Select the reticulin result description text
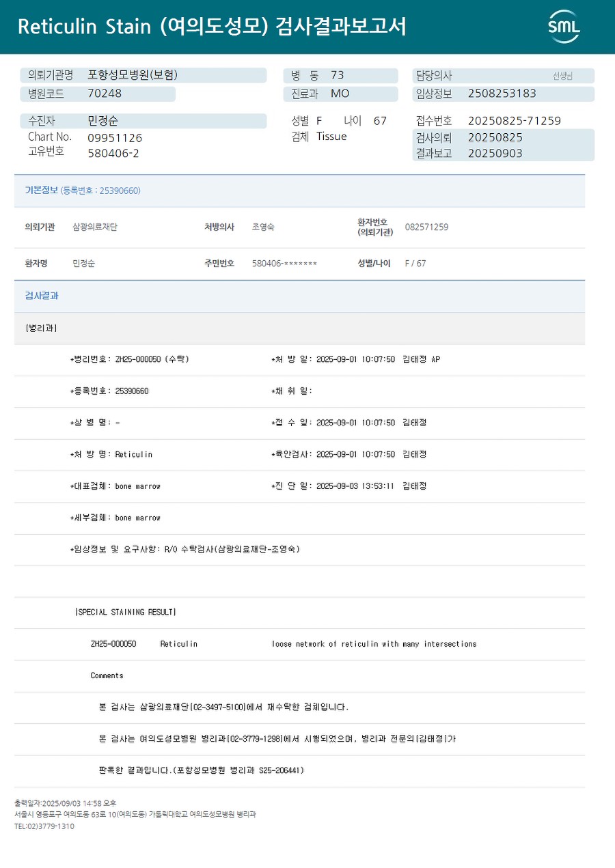Screen dimensions: 615x868 pos(374,644)
